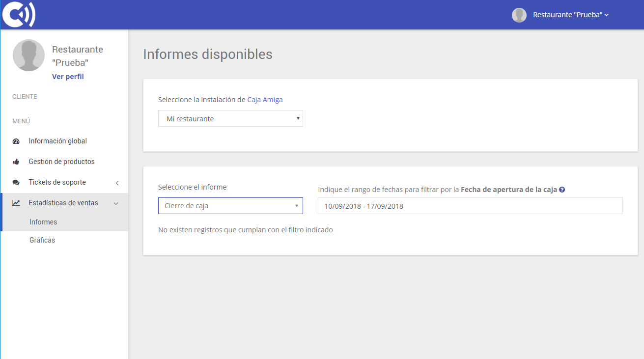
Task: Click the thumbs-up icon for Gestión de productos
Action: 16,161
